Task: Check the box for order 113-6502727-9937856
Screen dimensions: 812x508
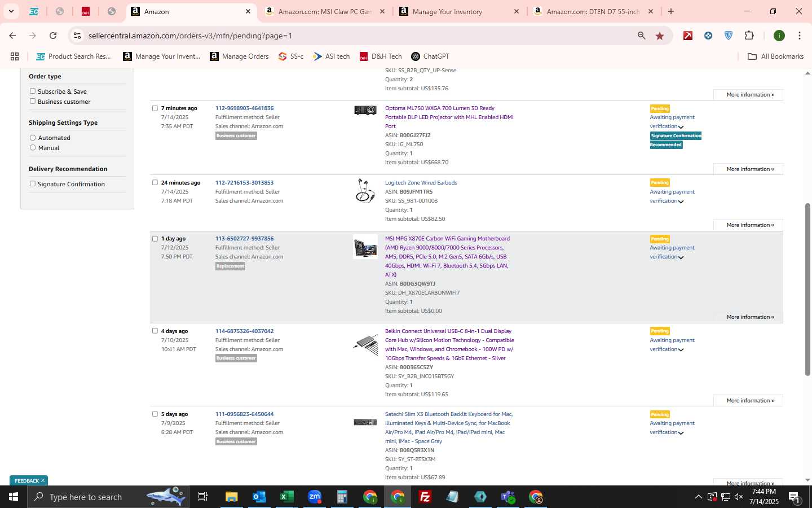Action: [155, 238]
